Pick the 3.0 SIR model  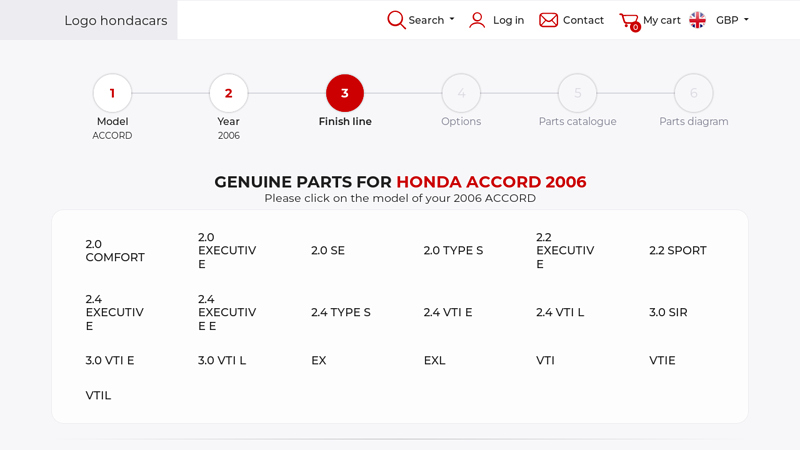point(668,312)
